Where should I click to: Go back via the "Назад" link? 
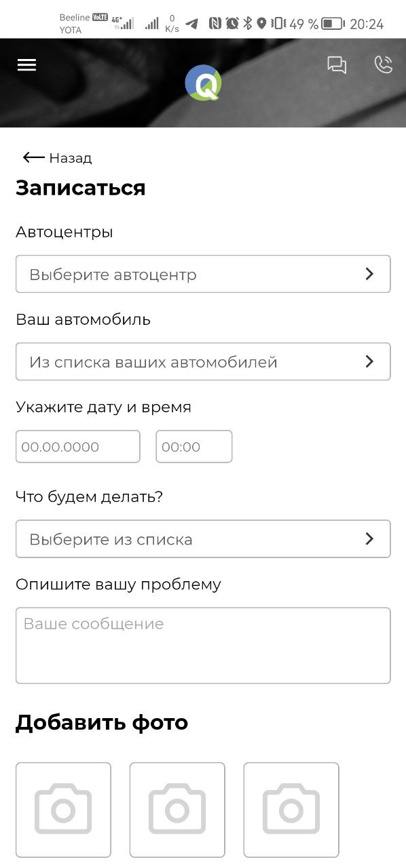click(70, 158)
